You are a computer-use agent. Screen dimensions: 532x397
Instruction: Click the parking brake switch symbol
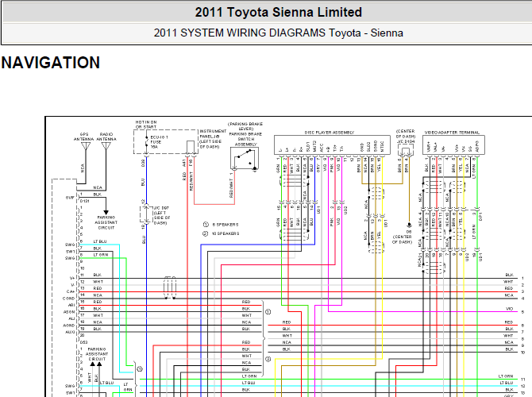(x=245, y=159)
